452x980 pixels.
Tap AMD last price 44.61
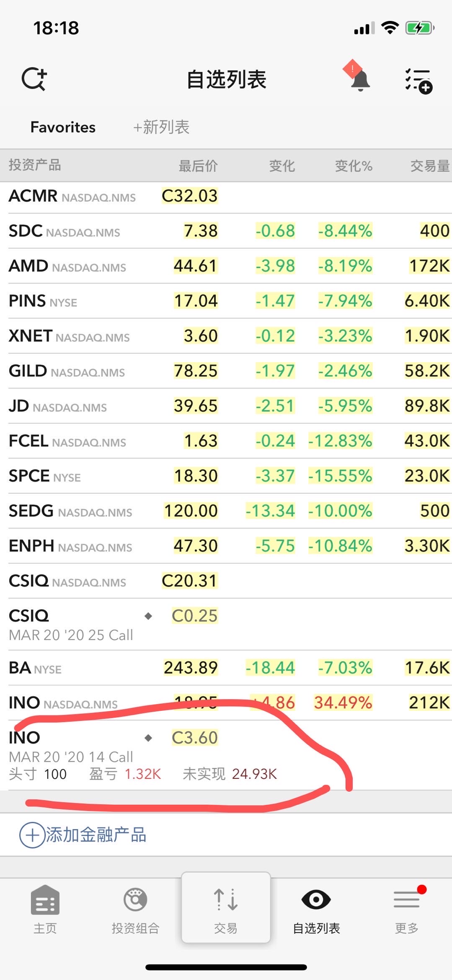point(196,266)
